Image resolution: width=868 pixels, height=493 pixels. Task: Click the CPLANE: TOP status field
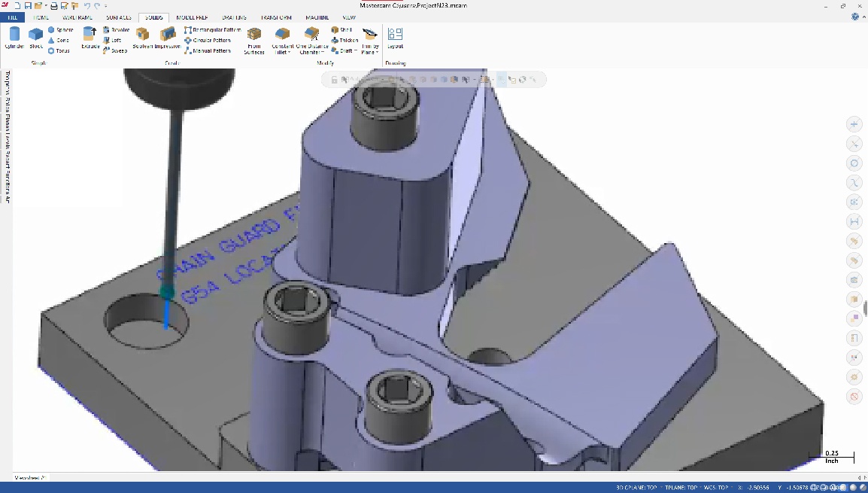pyautogui.click(x=637, y=488)
